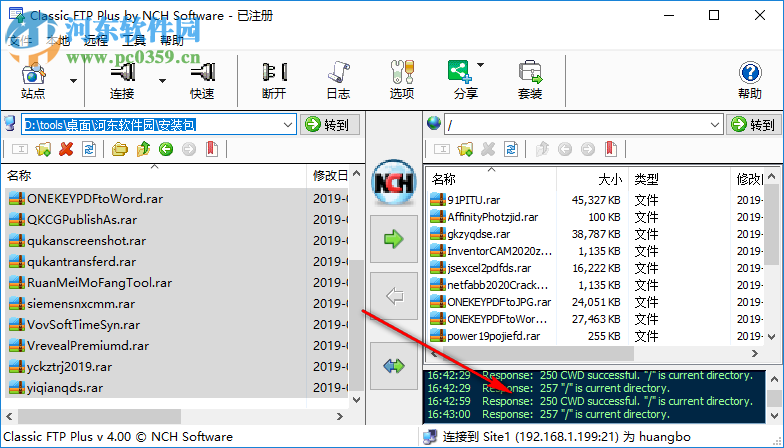Click the remote forward arrow icon
784x448 pixels.
588,149
